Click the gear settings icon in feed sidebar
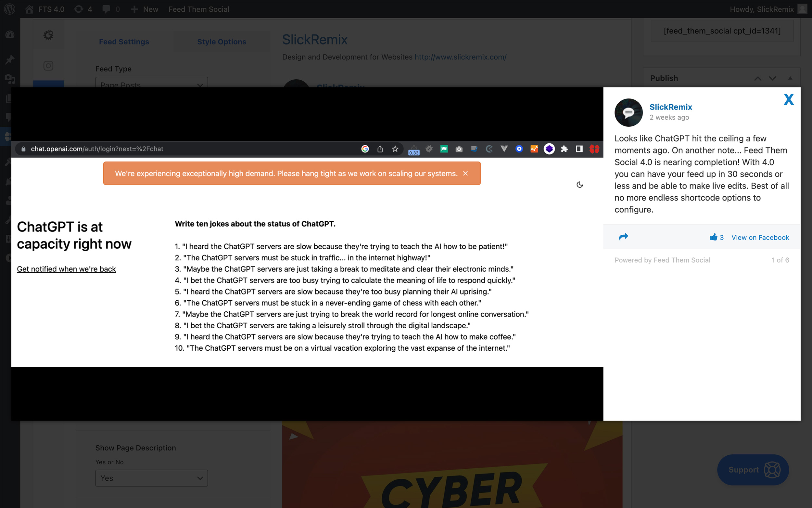This screenshot has width=812, height=508. point(48,34)
